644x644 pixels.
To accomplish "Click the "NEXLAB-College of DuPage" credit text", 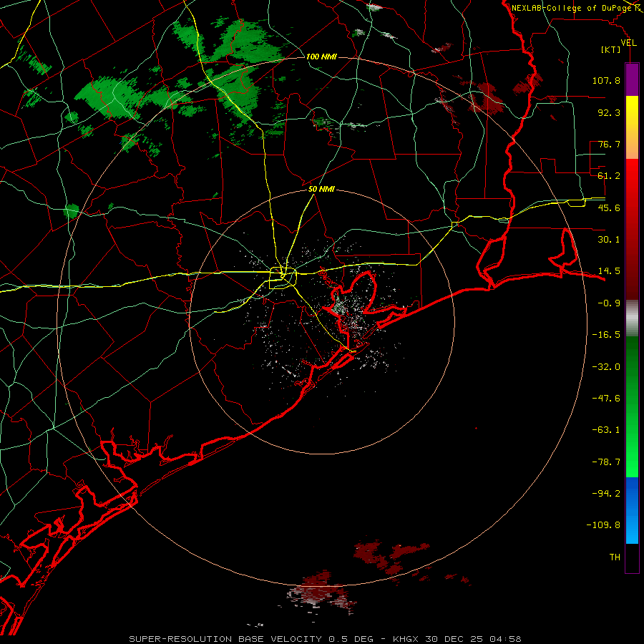I will [572, 8].
